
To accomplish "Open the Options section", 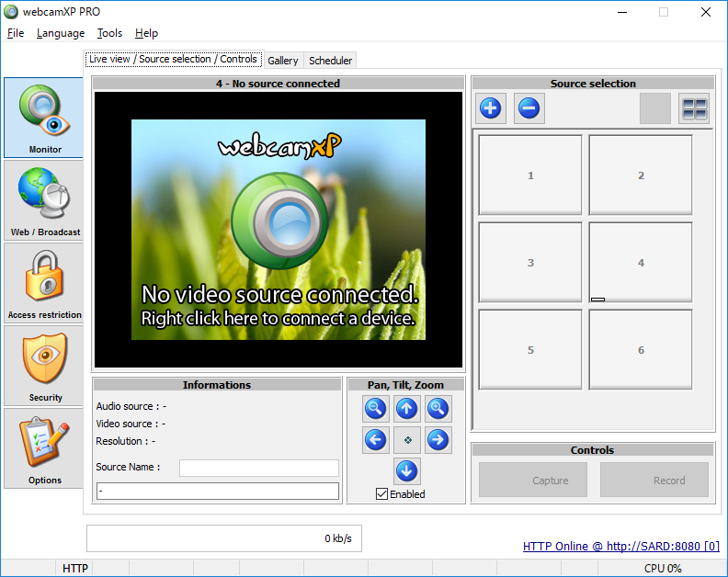I will (43, 448).
